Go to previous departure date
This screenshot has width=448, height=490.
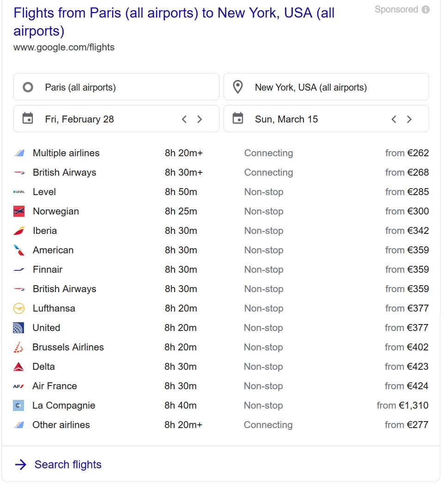(x=184, y=119)
